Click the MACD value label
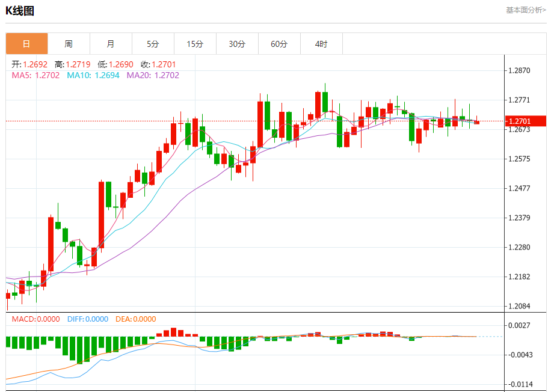The width and height of the screenshot is (551, 392). point(35,319)
